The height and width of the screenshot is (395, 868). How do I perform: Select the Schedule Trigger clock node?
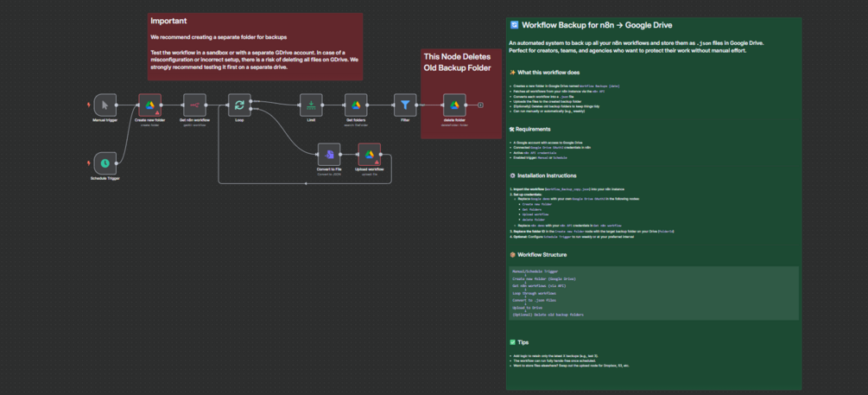[105, 163]
